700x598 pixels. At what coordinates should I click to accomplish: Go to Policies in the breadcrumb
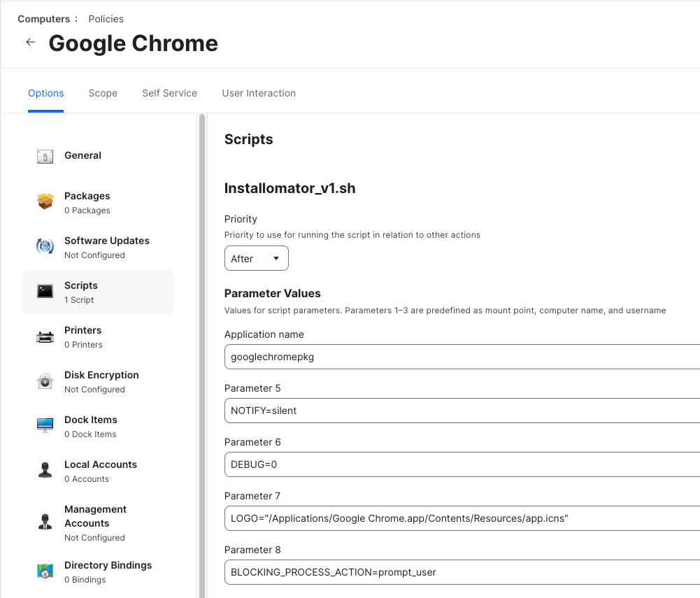coord(106,19)
